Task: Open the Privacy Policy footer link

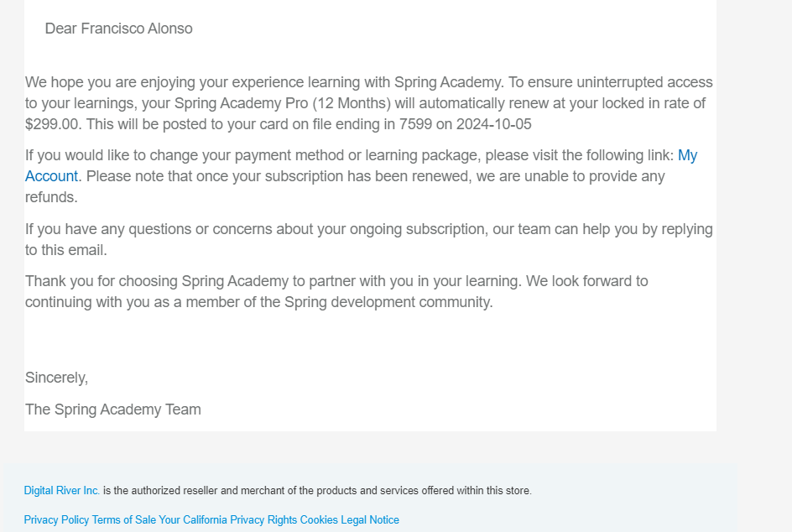Action: [x=56, y=520]
